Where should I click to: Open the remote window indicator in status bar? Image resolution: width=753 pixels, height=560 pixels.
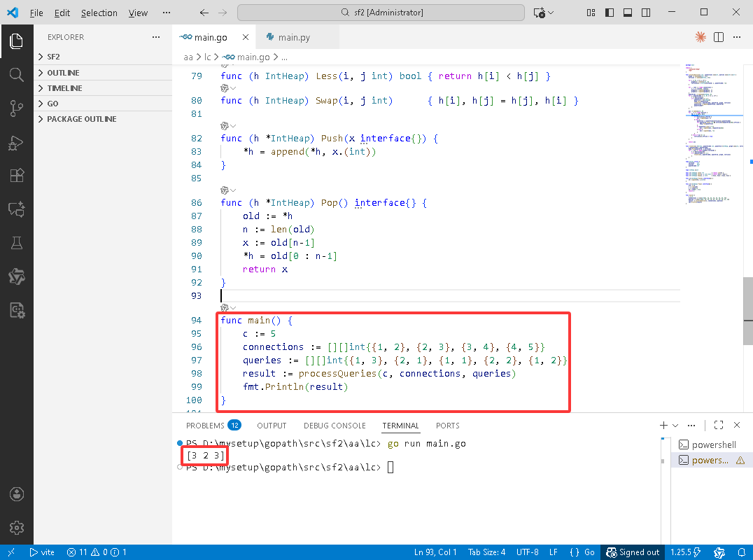pos(11,552)
